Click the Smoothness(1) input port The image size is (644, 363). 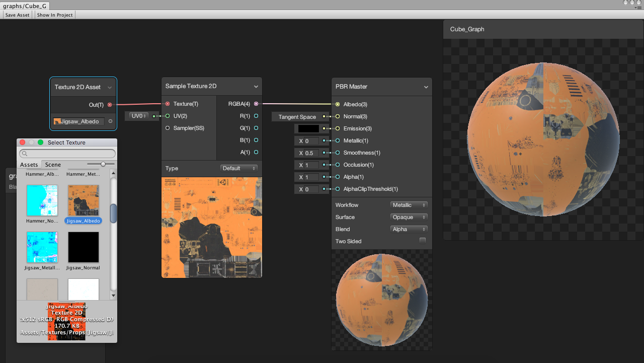(338, 153)
